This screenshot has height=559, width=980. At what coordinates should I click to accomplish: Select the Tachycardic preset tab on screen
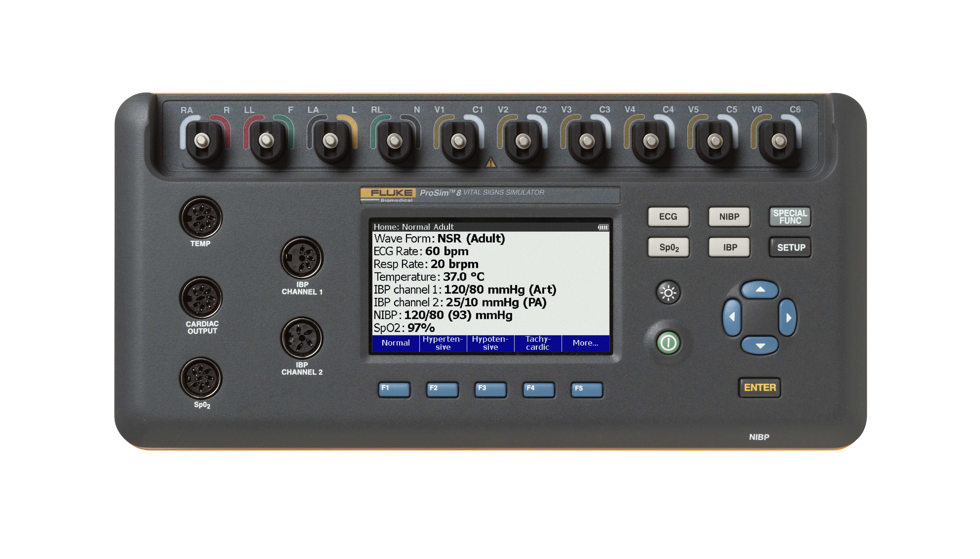coord(538,343)
